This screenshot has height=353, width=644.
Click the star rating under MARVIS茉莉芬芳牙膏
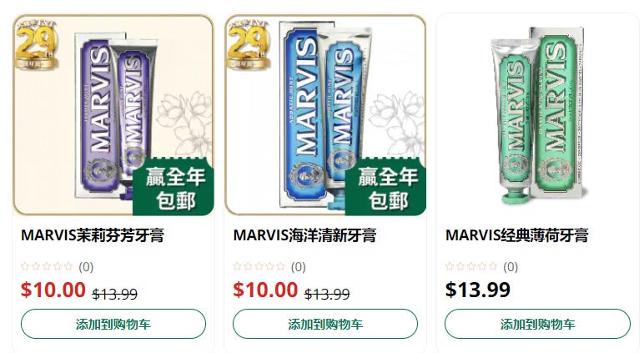pos(47,267)
